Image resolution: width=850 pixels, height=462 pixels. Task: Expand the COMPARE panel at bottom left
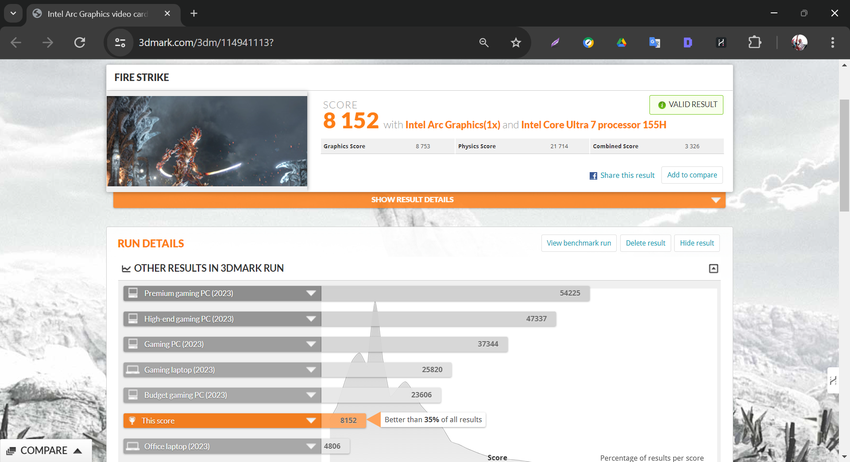pos(44,450)
